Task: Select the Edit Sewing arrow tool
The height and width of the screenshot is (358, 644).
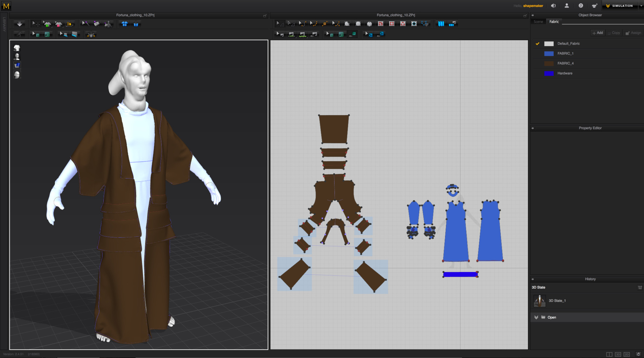Action: click(x=280, y=34)
